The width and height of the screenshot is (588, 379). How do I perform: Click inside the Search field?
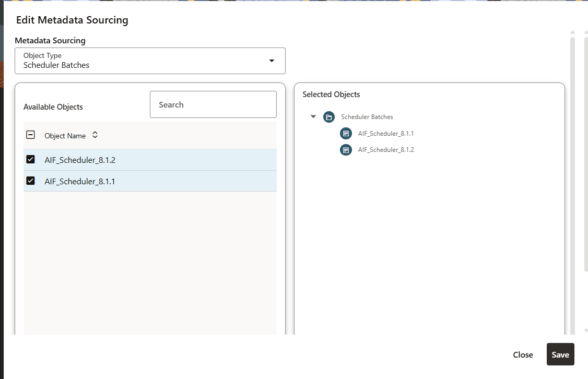point(213,104)
